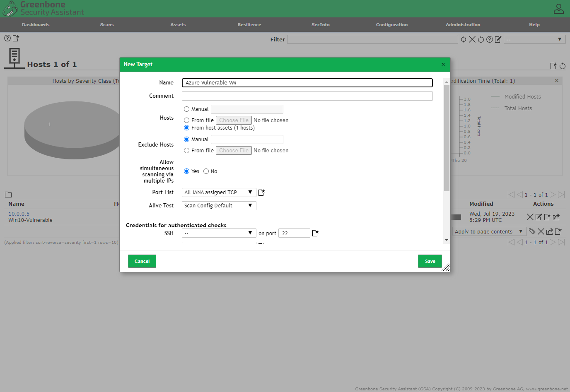Open Apply to page contents dropdown

coord(489,231)
